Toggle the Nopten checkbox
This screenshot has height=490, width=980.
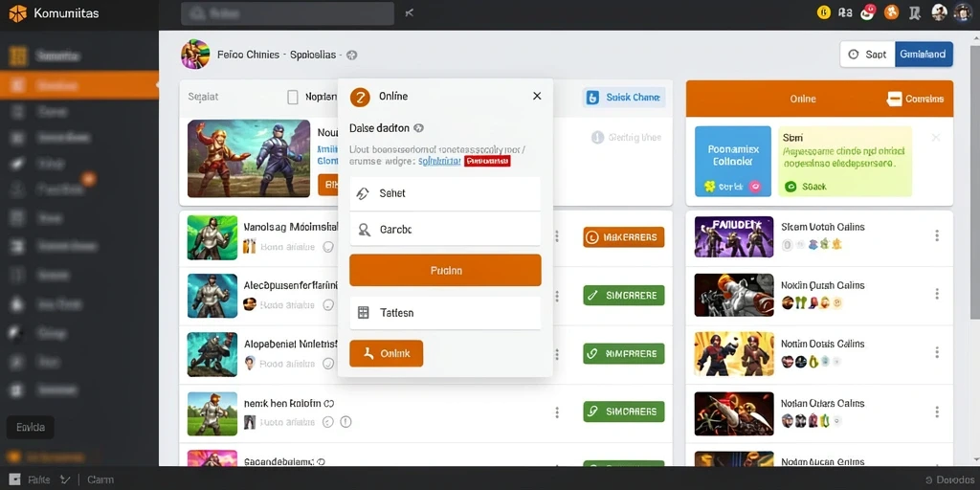point(293,97)
